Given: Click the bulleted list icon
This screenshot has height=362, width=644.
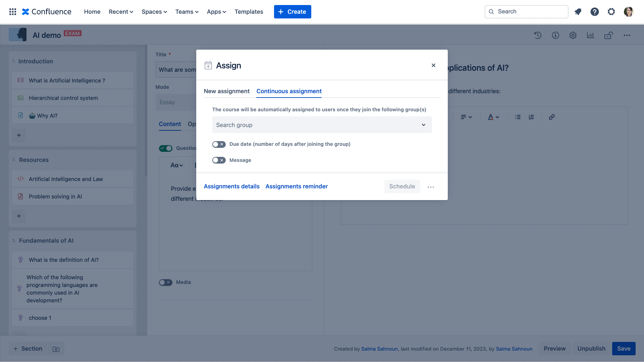Looking at the screenshot, I should (518, 117).
